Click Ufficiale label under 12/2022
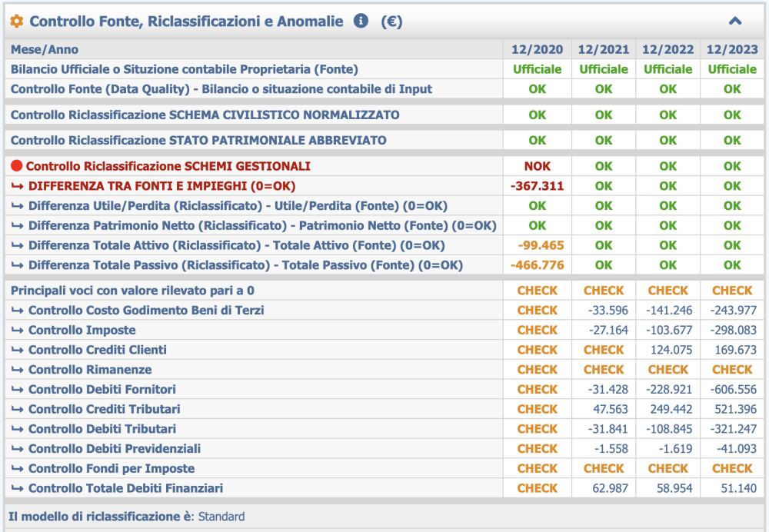Image resolution: width=769 pixels, height=532 pixels. (667, 69)
